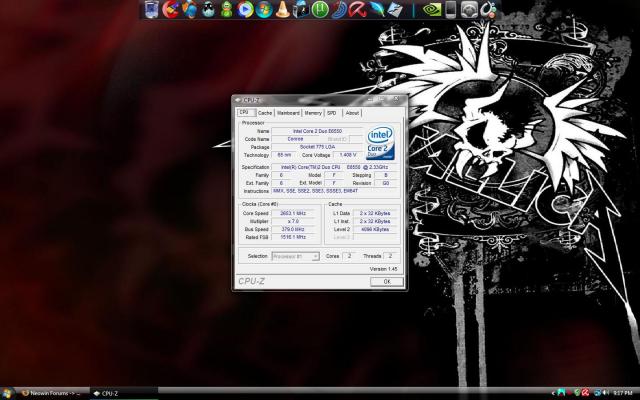Click the Core Voltage value 1.408 V
The height and width of the screenshot is (400, 640).
tap(348, 155)
